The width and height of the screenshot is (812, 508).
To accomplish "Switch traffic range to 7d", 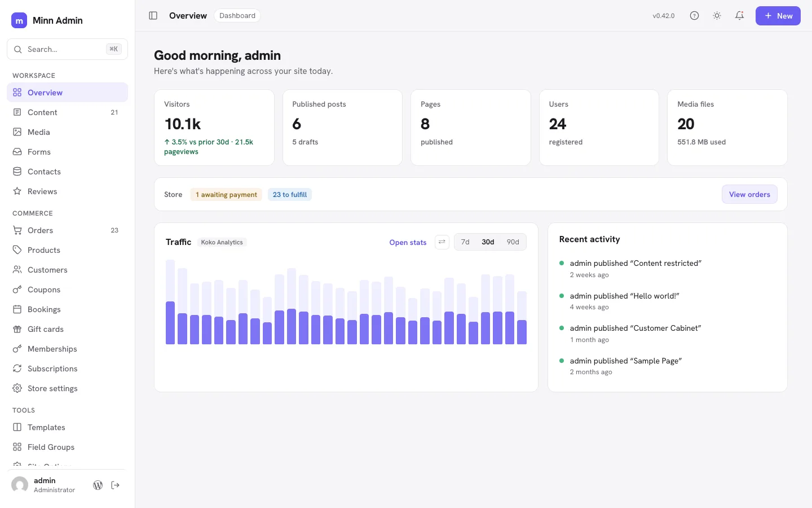I will 465,242.
